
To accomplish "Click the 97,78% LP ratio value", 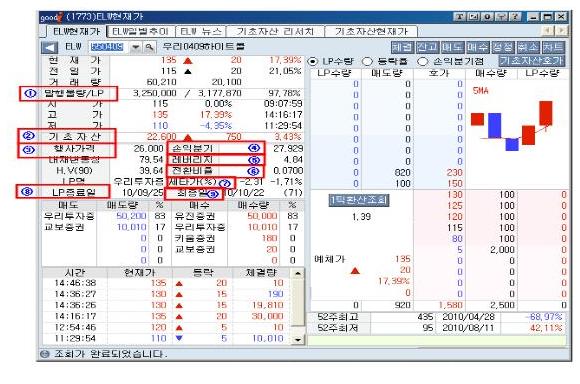I will click(x=284, y=93).
